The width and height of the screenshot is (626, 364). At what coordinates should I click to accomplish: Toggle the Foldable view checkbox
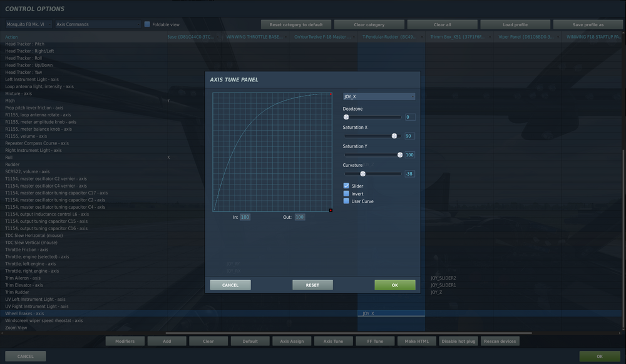tap(147, 24)
